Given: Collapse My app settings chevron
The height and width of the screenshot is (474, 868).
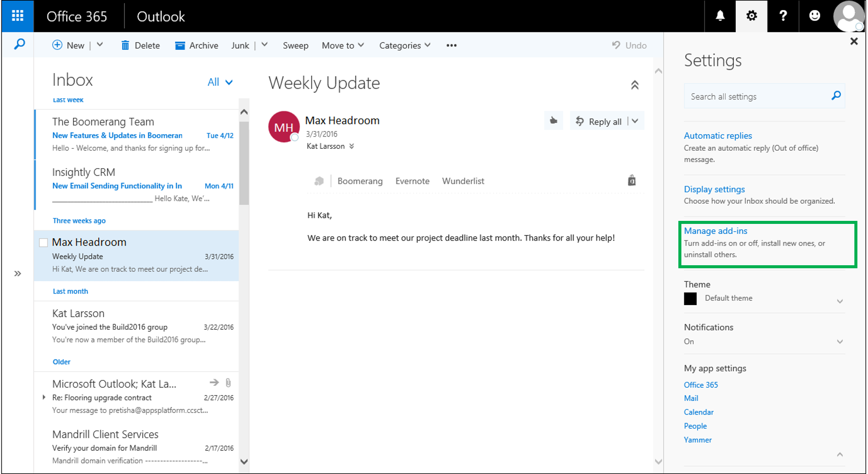Looking at the screenshot, I should (840, 454).
